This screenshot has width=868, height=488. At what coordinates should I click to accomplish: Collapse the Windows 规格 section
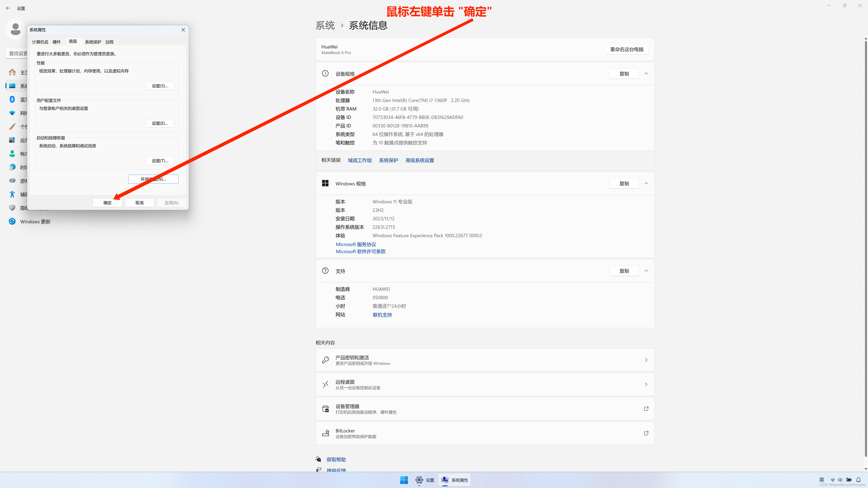pyautogui.click(x=646, y=183)
